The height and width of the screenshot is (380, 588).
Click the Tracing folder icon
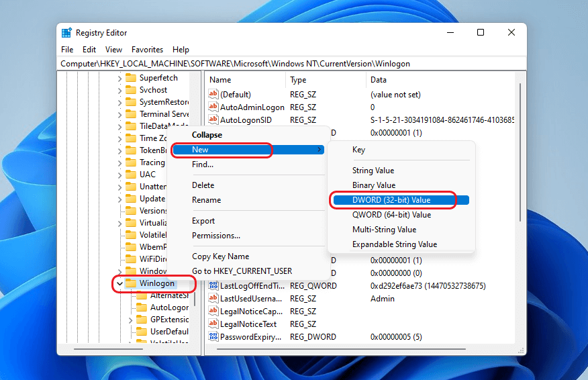coord(131,162)
